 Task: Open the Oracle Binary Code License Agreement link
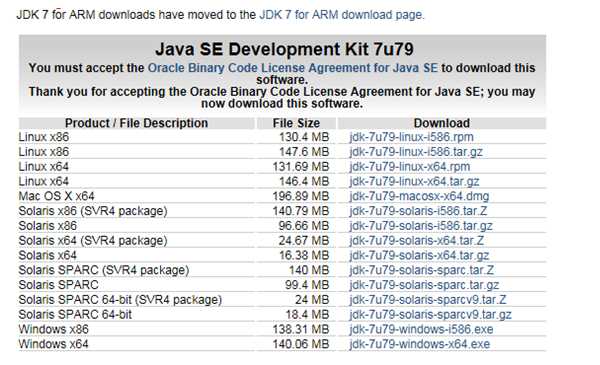click(292, 68)
